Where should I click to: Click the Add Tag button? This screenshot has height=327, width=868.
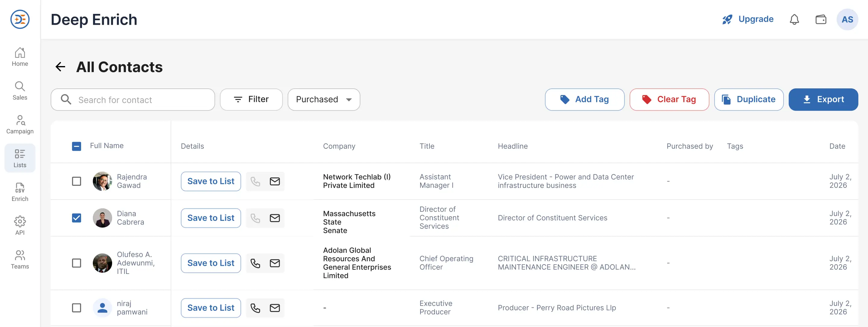tap(585, 100)
